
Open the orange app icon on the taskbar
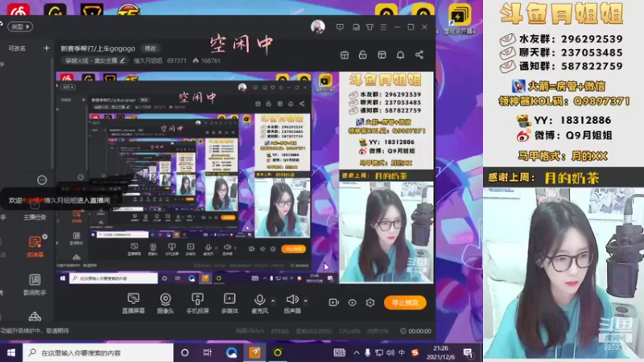pyautogui.click(x=254, y=352)
